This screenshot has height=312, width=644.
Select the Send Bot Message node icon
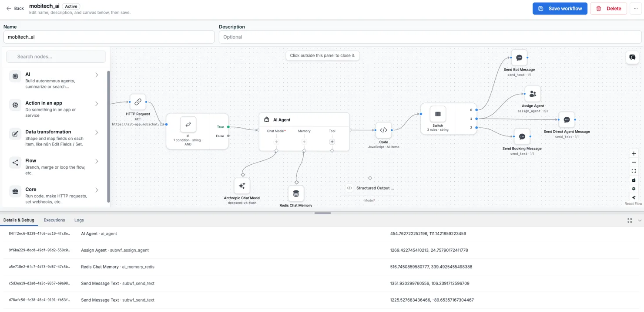pyautogui.click(x=519, y=58)
